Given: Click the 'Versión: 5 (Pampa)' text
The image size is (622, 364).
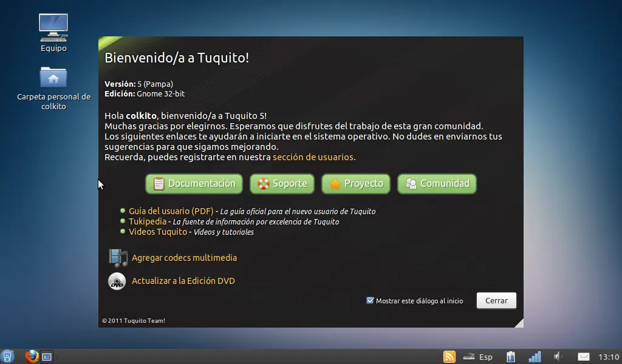Looking at the screenshot, I should 139,84.
